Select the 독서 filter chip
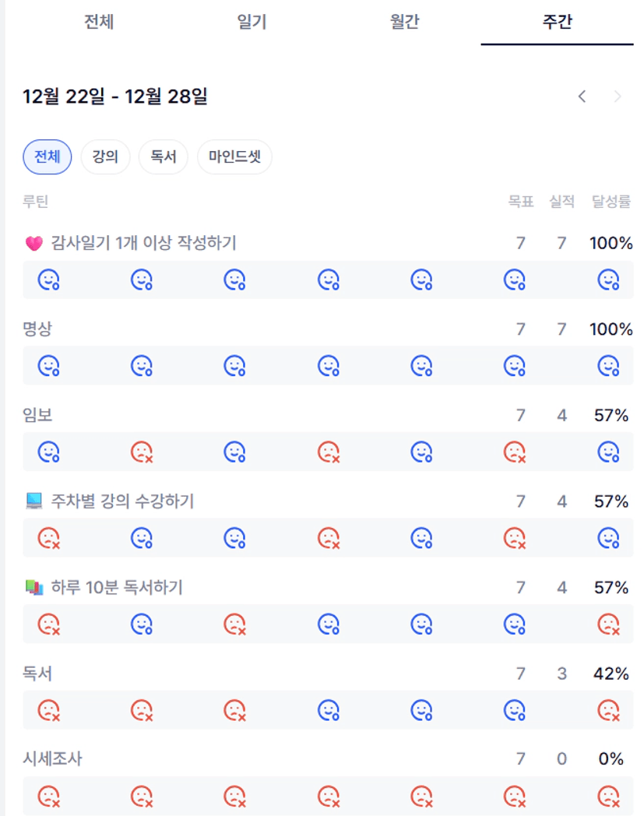644x816 pixels. coord(164,157)
